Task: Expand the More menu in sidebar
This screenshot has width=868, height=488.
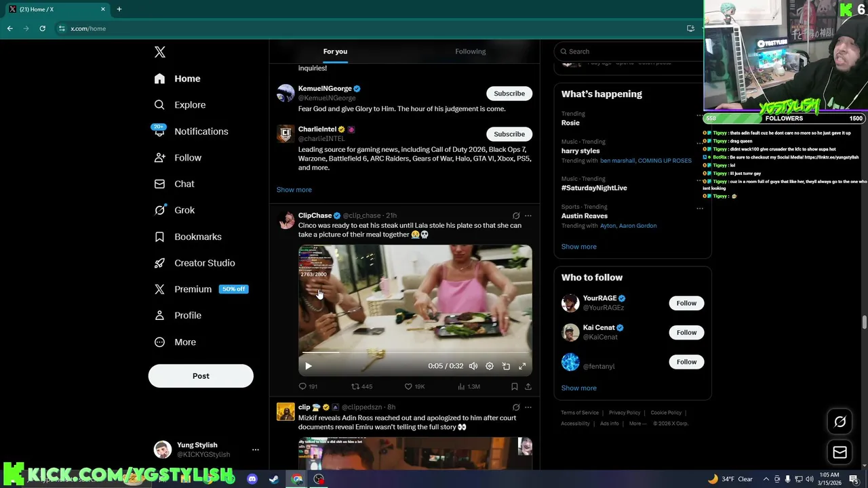Action: tap(175, 342)
